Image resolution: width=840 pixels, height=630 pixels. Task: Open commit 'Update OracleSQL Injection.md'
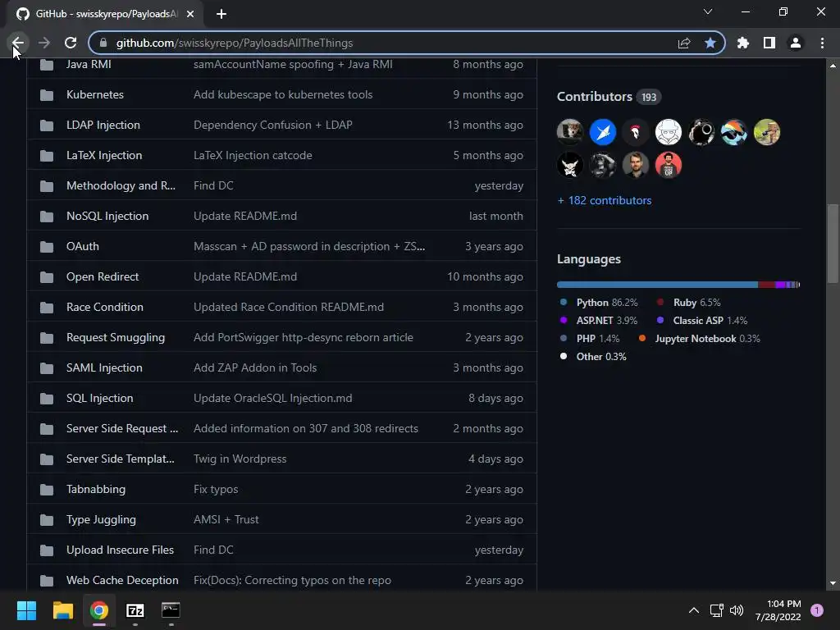click(272, 399)
